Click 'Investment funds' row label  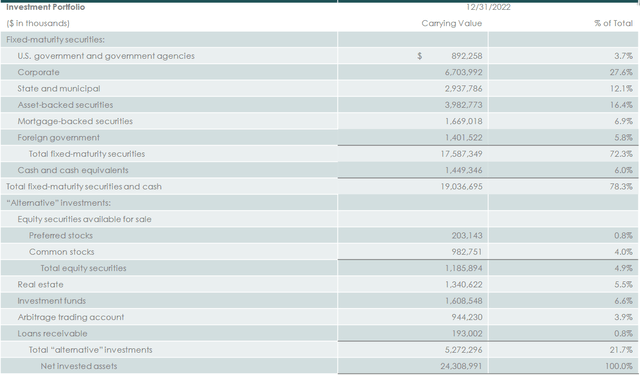pos(51,301)
